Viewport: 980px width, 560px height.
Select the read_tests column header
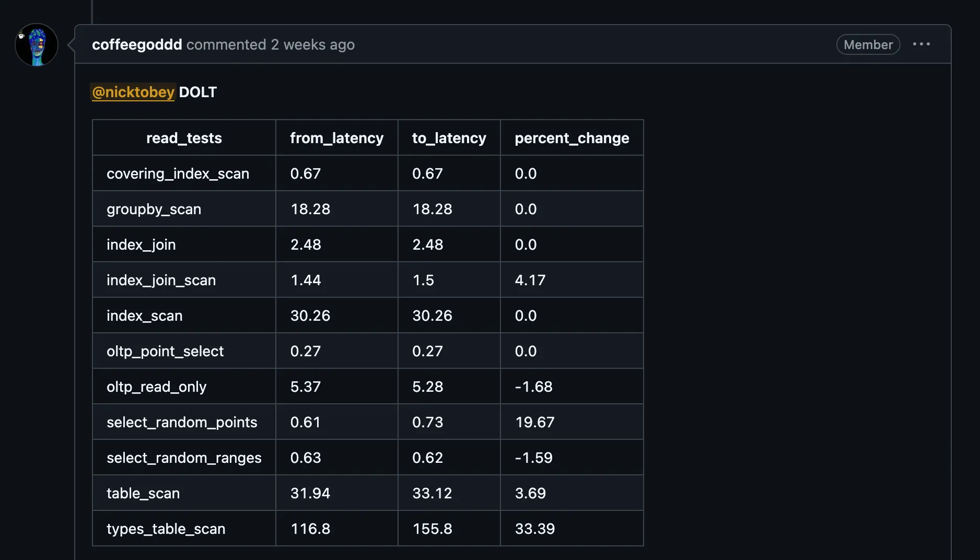click(x=184, y=138)
